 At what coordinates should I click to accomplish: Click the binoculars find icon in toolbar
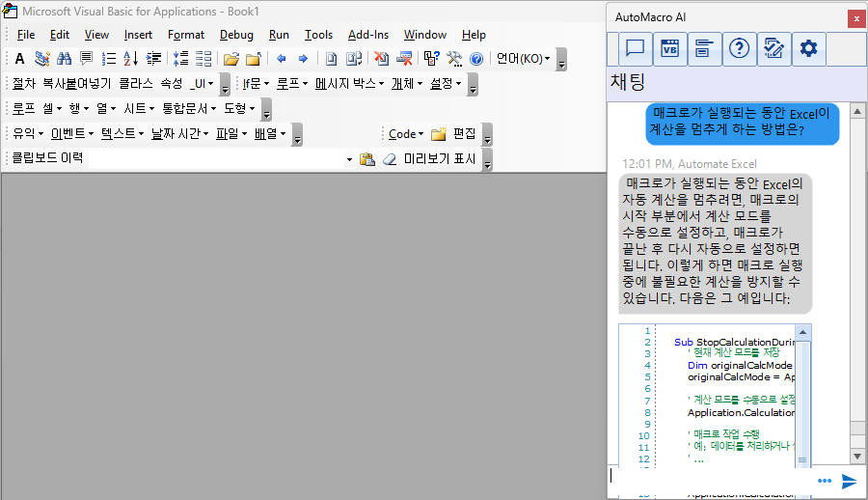pos(65,59)
